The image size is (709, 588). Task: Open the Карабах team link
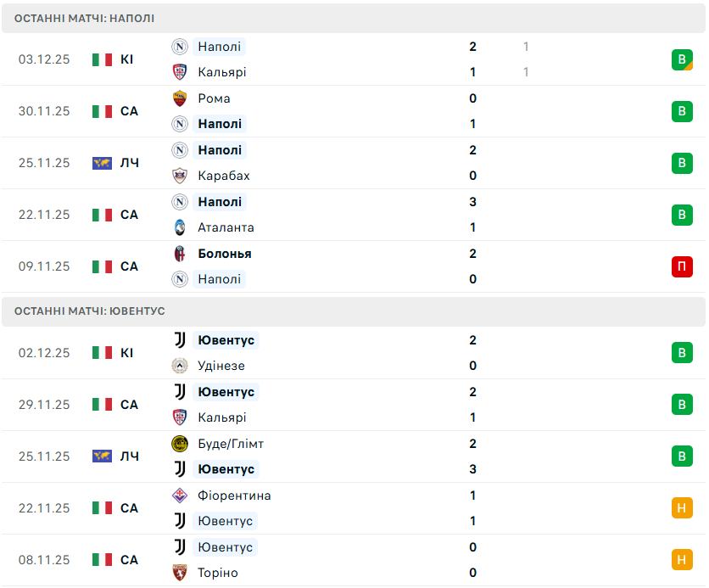[x=223, y=176]
